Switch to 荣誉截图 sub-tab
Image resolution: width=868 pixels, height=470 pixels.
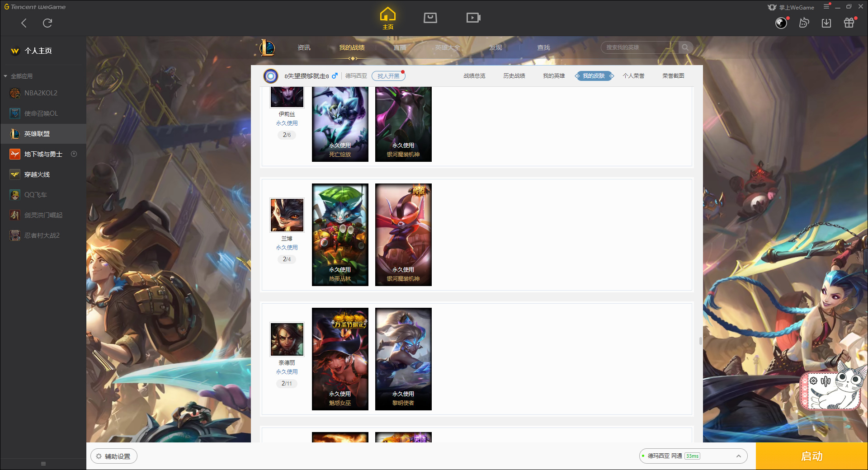point(673,76)
